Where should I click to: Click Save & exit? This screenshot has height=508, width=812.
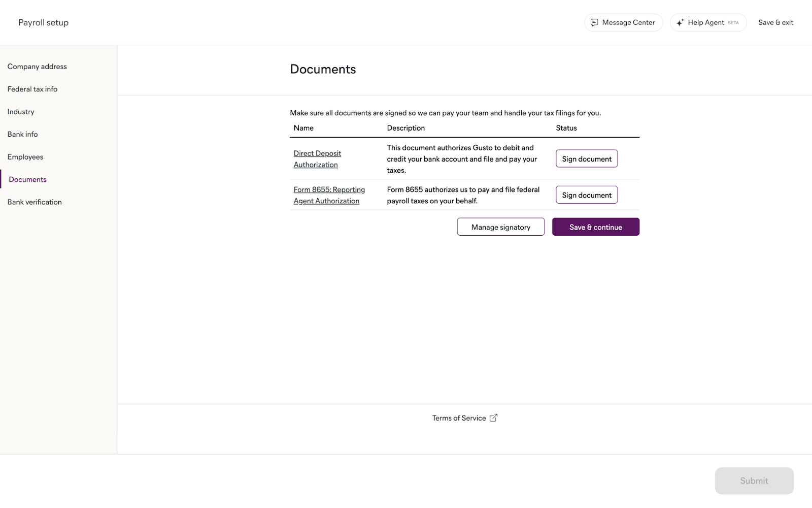pyautogui.click(x=775, y=22)
